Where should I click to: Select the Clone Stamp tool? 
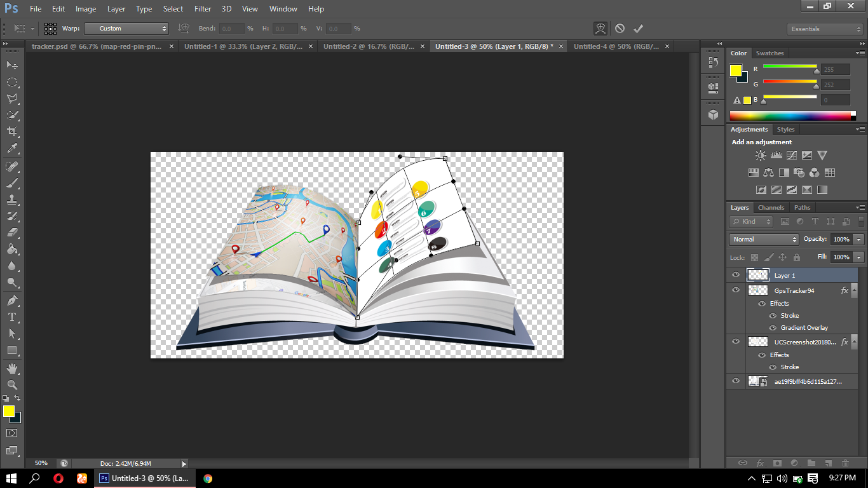point(12,200)
